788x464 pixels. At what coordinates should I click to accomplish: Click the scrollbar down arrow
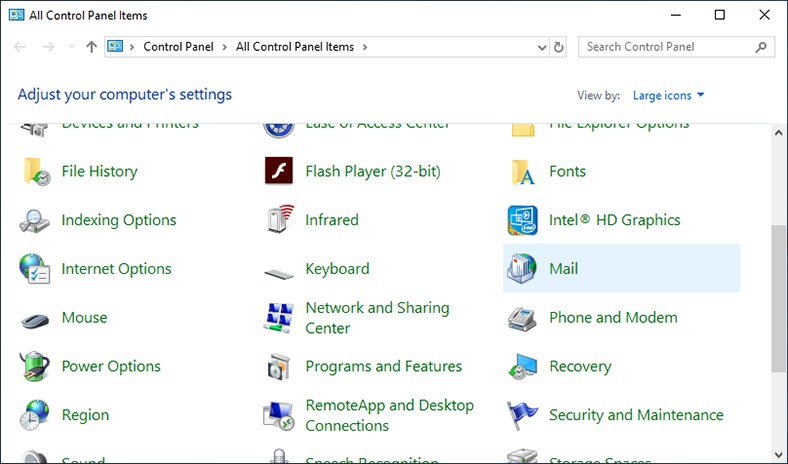click(778, 454)
